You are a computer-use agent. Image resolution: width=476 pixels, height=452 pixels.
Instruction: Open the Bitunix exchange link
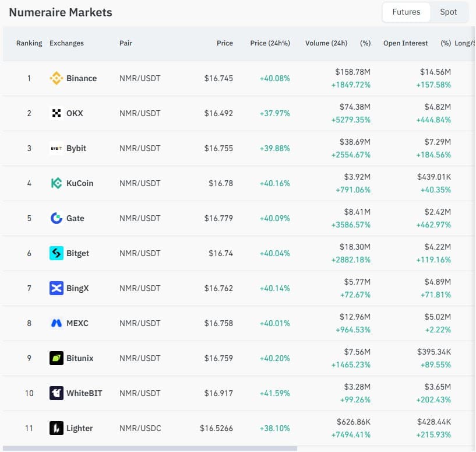(80, 358)
